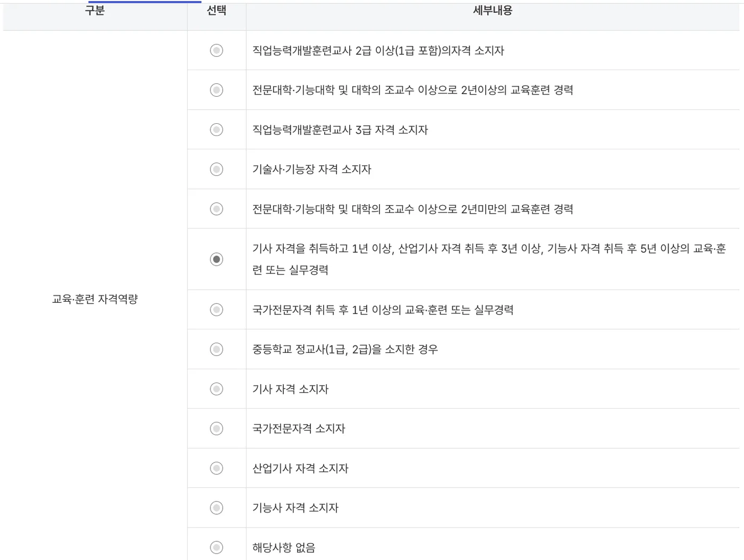Click the text 국가전문자격 소지자
Image resolution: width=744 pixels, height=560 pixels.
point(299,428)
